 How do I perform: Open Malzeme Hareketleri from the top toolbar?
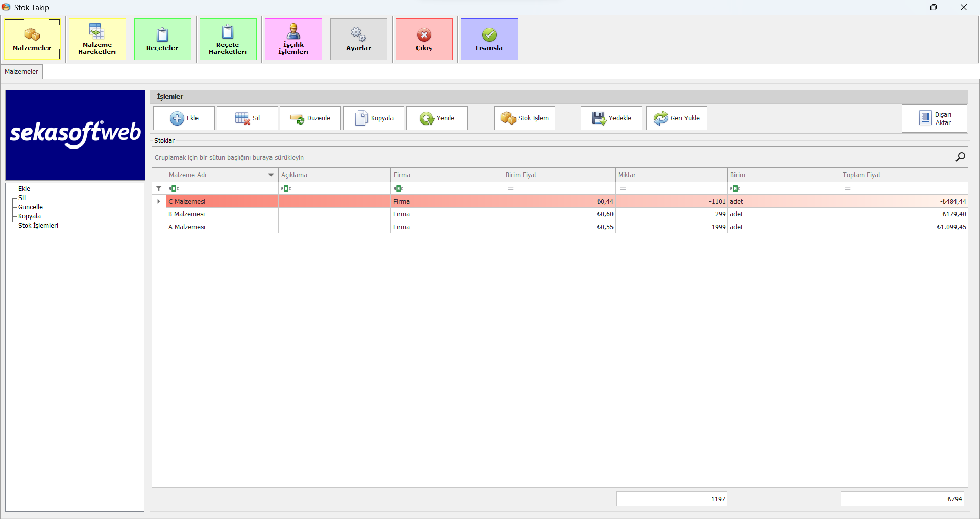click(97, 39)
